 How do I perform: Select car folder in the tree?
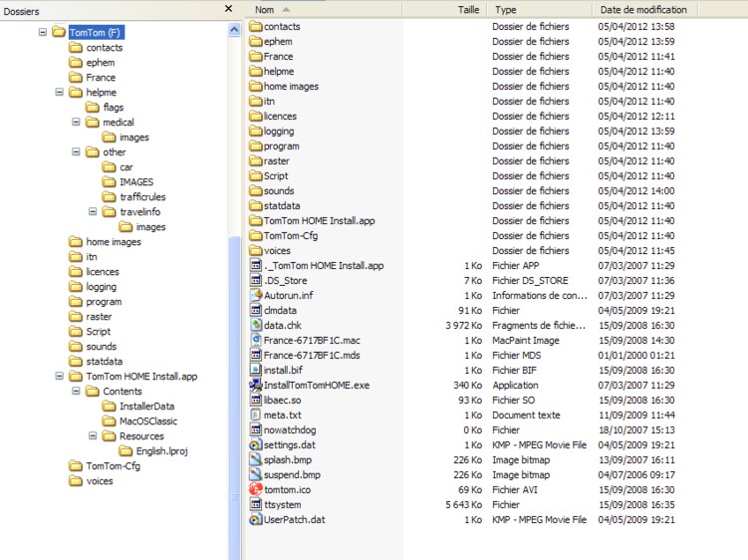coord(126,167)
